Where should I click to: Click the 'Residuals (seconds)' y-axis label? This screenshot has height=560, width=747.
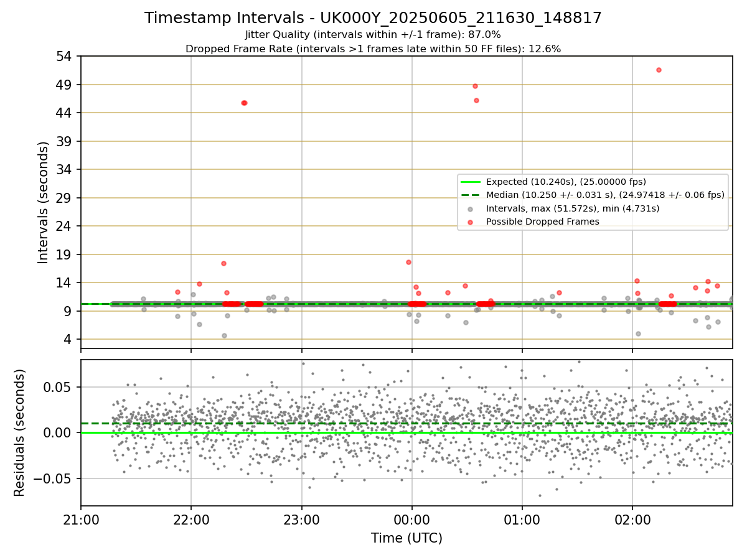pos(20,432)
